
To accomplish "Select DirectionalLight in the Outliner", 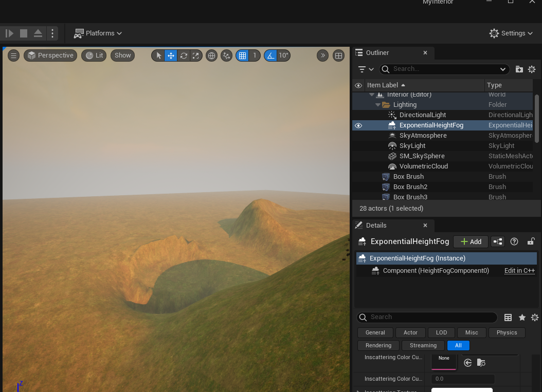I will click(x=422, y=115).
